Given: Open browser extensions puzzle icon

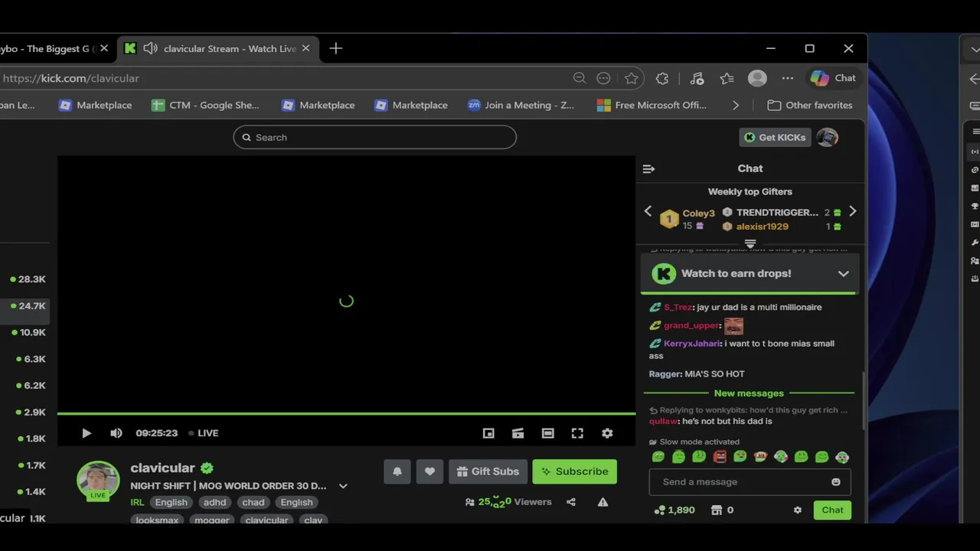Looking at the screenshot, I should pos(662,78).
